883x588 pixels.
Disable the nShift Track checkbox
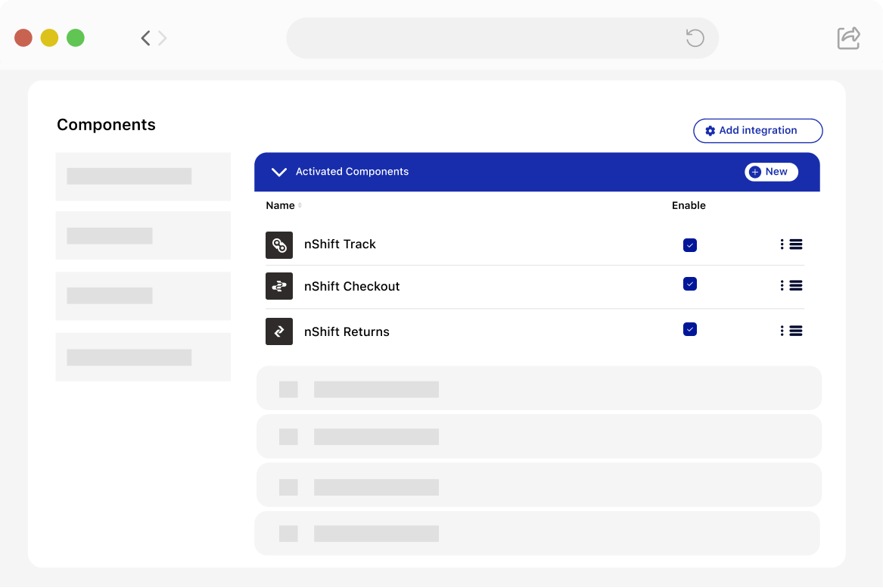[x=689, y=245]
